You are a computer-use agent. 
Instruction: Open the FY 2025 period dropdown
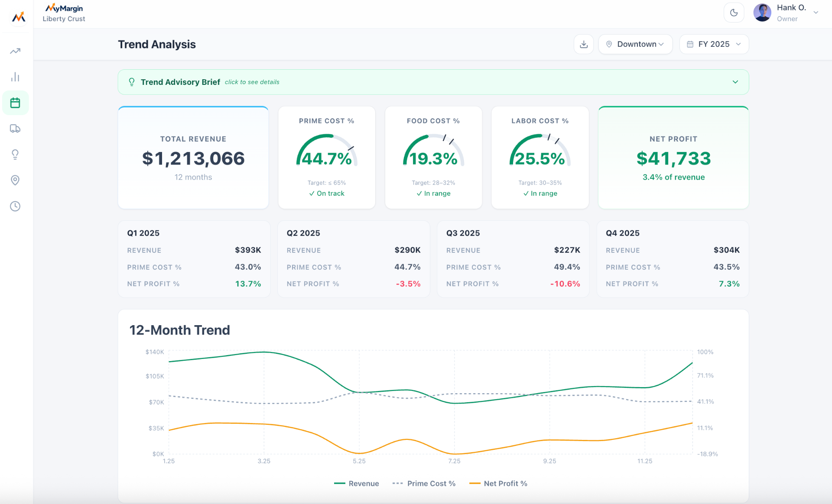[714, 44]
